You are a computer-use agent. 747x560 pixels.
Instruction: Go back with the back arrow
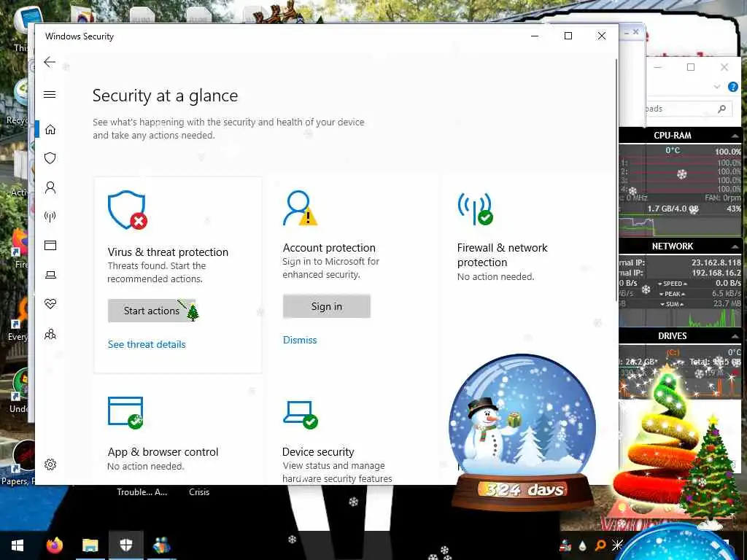(x=50, y=62)
